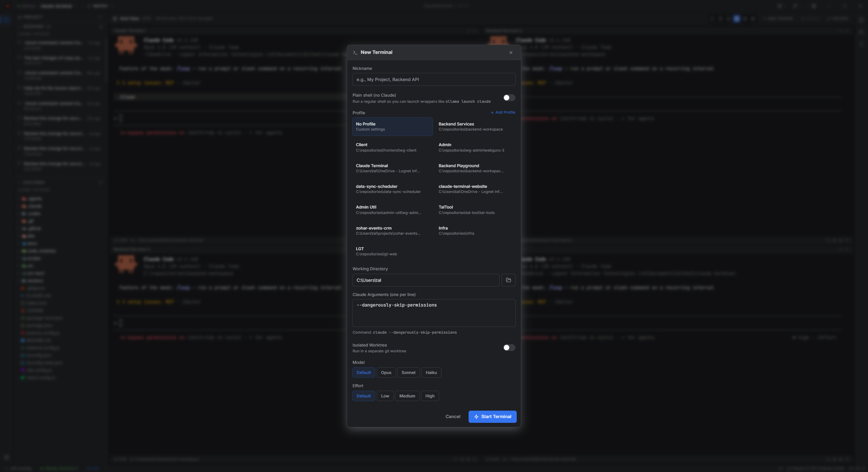Select the No Profile card
Screen dimensions: 868x472
click(x=392, y=126)
